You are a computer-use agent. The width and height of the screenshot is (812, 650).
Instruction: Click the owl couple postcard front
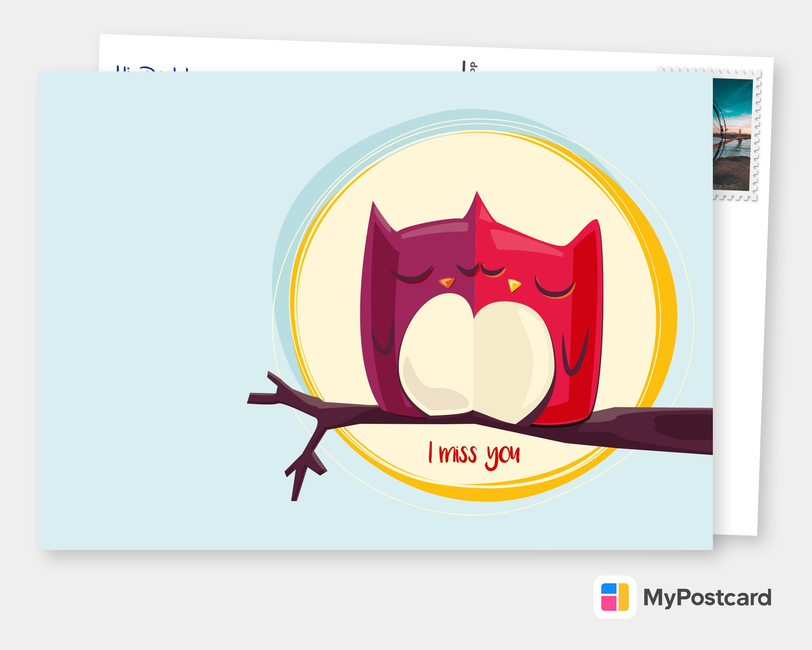coord(375,310)
